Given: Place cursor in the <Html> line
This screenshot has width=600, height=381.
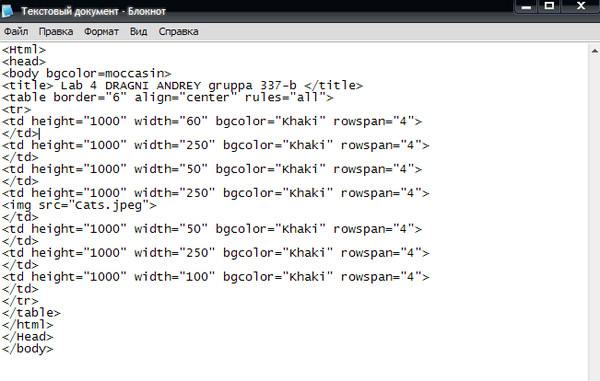Looking at the screenshot, I should pyautogui.click(x=24, y=50).
